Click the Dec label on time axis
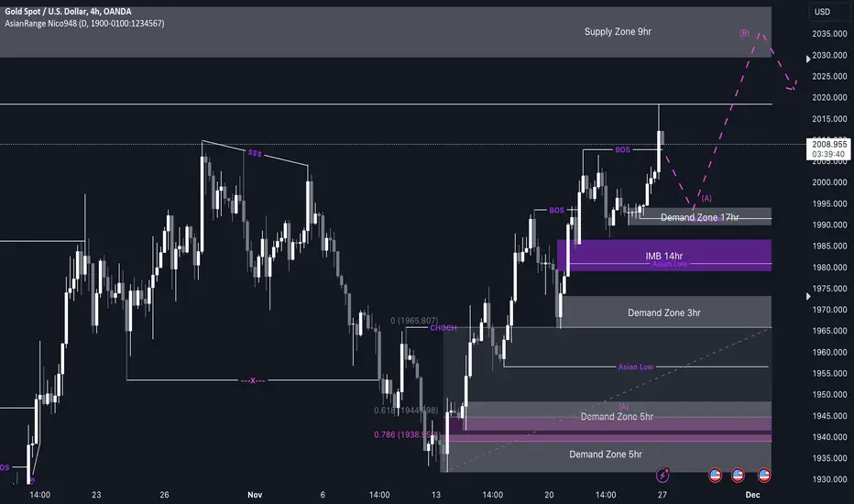854x504 pixels. 752,495
